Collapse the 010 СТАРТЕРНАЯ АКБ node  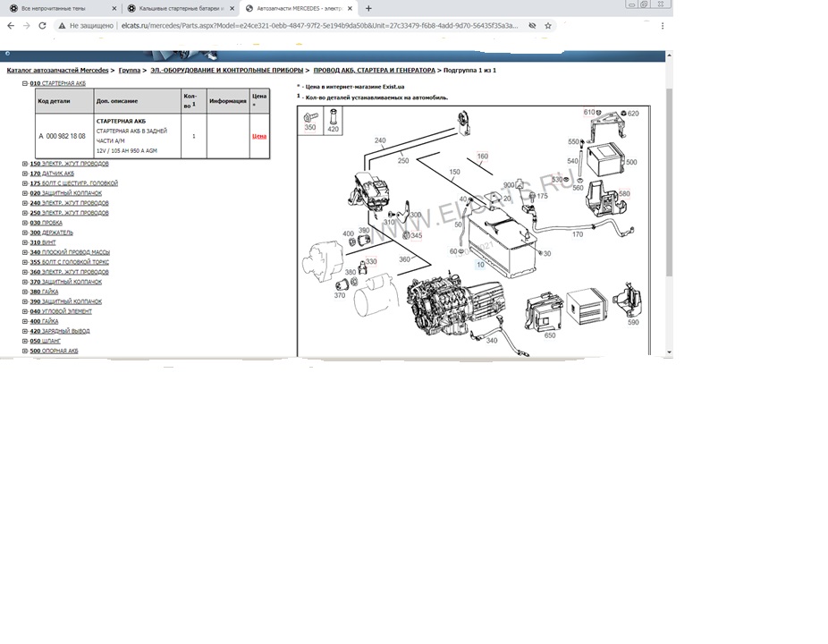(25, 83)
